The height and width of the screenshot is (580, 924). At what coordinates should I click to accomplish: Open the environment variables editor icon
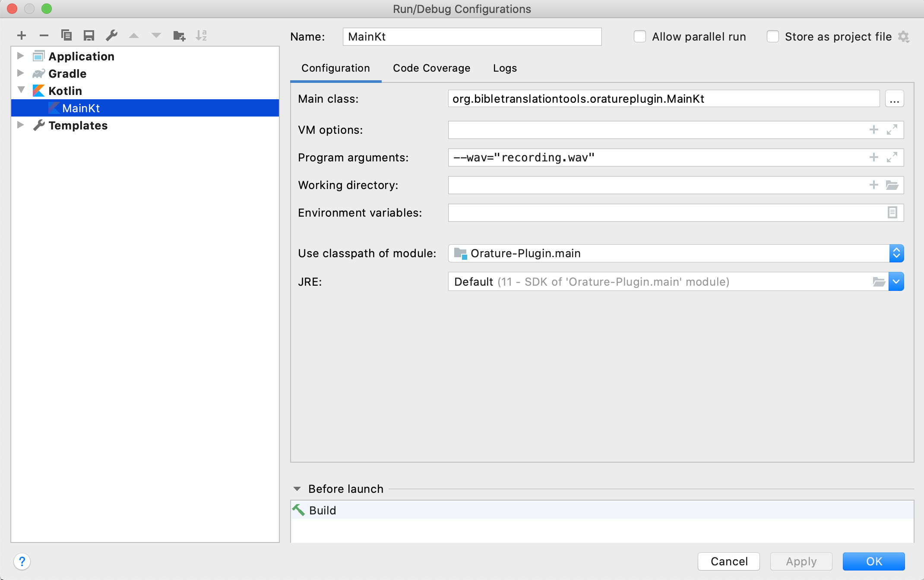pos(892,212)
